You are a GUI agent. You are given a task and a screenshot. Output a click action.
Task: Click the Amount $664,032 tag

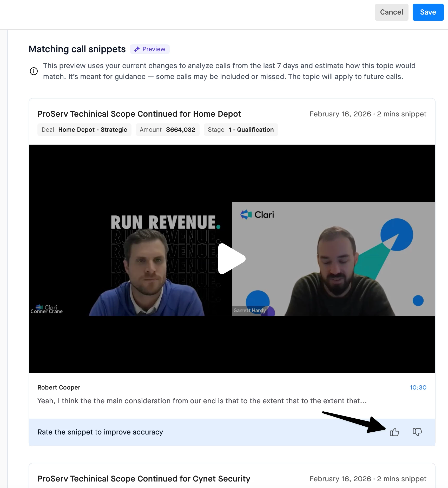coord(167,130)
